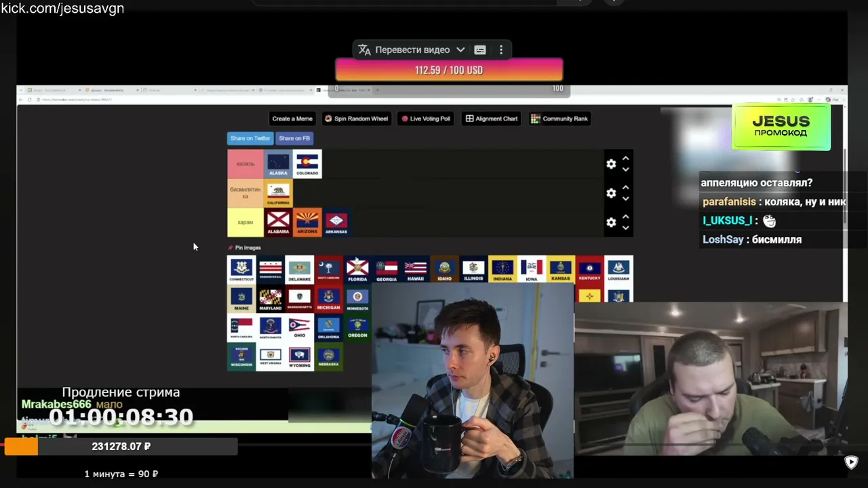Pick the Arkansas flag tile
This screenshot has height=488, width=868.
336,222
